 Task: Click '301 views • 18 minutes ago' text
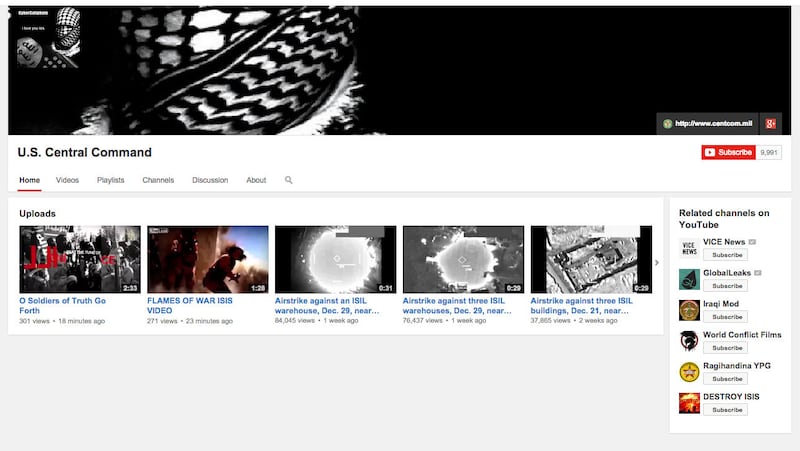pyautogui.click(x=62, y=321)
